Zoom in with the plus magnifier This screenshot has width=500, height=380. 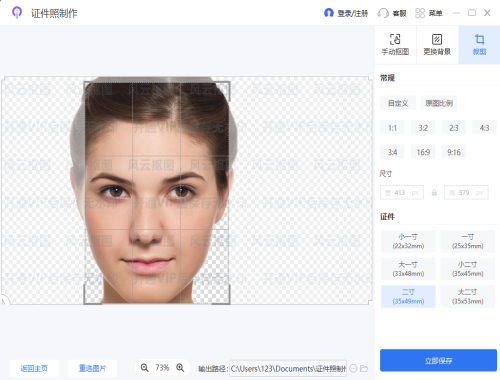180,368
